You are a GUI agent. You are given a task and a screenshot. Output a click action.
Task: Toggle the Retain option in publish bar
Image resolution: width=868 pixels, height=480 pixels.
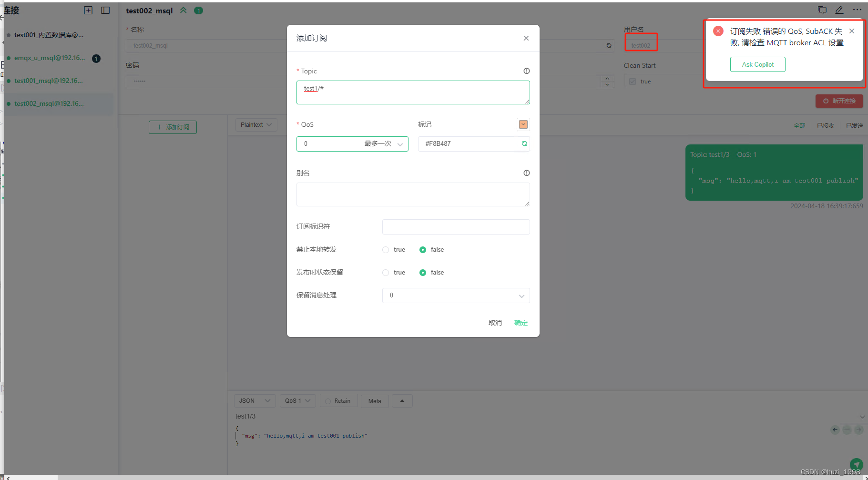(338, 401)
